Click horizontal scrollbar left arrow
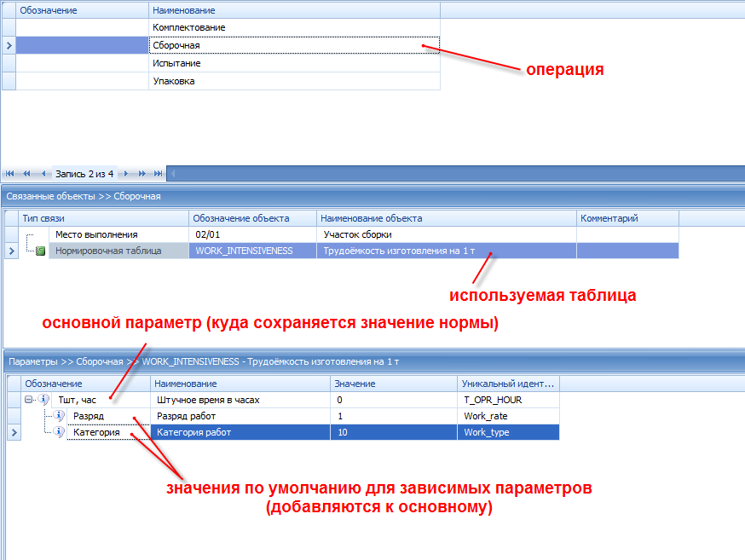745x560 pixels. [172, 174]
